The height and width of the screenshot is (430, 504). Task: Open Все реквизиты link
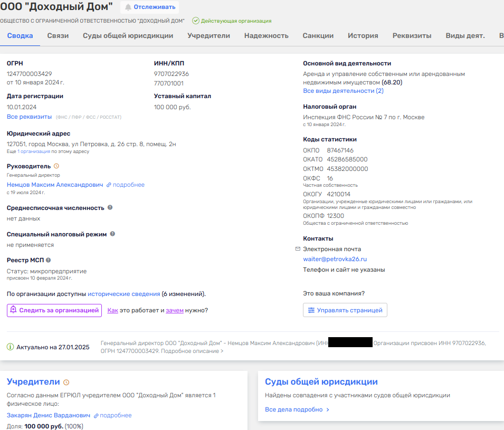(x=29, y=117)
